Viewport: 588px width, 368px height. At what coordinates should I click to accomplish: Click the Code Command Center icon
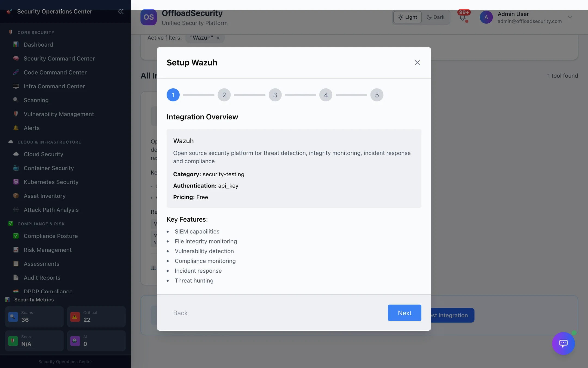tap(16, 72)
